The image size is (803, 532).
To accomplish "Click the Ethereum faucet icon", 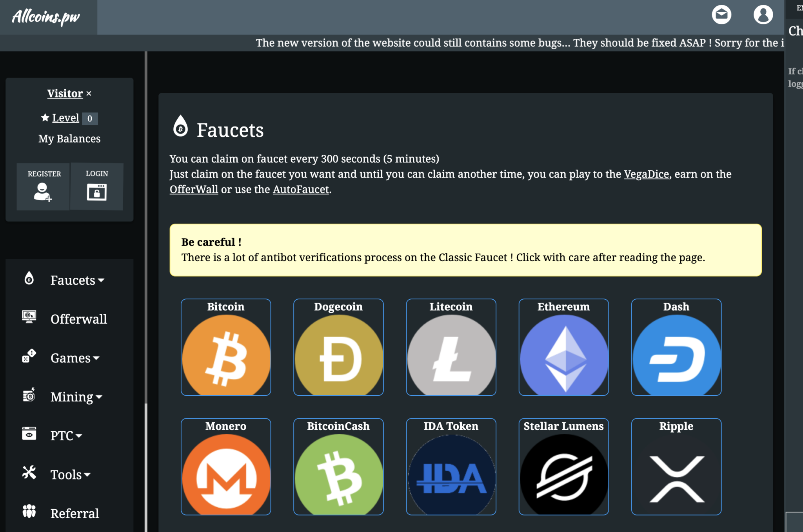I will 564,347.
